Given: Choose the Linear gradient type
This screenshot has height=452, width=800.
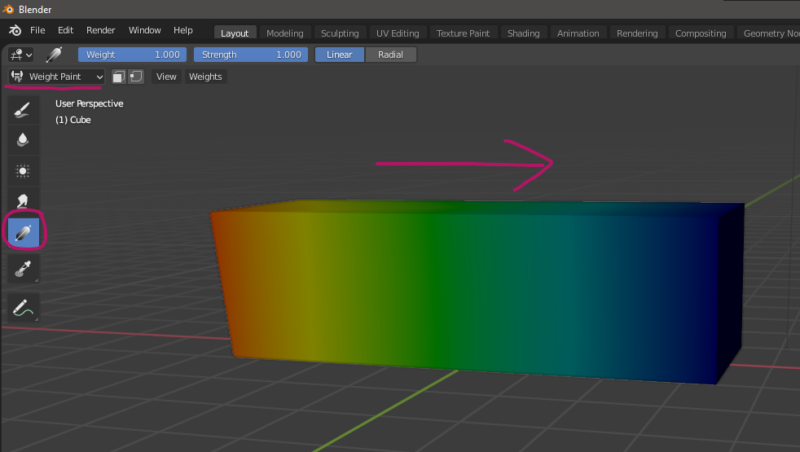Looking at the screenshot, I should click(x=339, y=55).
